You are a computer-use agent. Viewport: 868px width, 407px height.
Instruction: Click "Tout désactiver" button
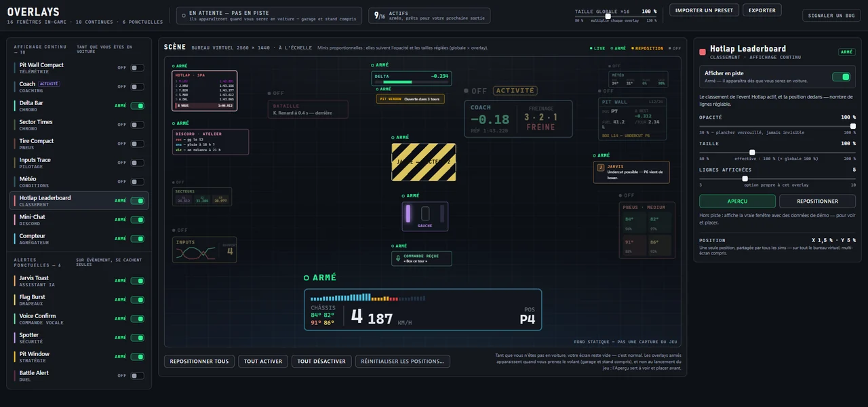pos(321,362)
